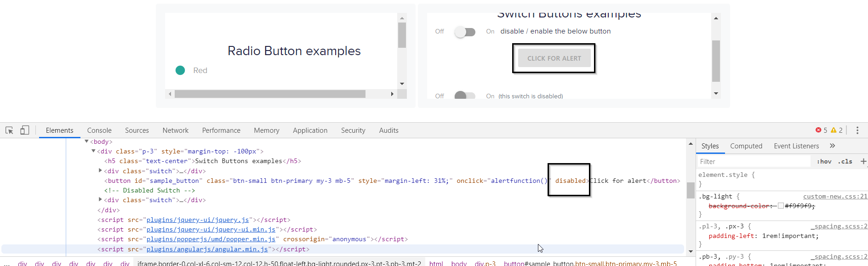Select the button id sample_button element line
This screenshot has width=868, height=266.
pos(392,181)
